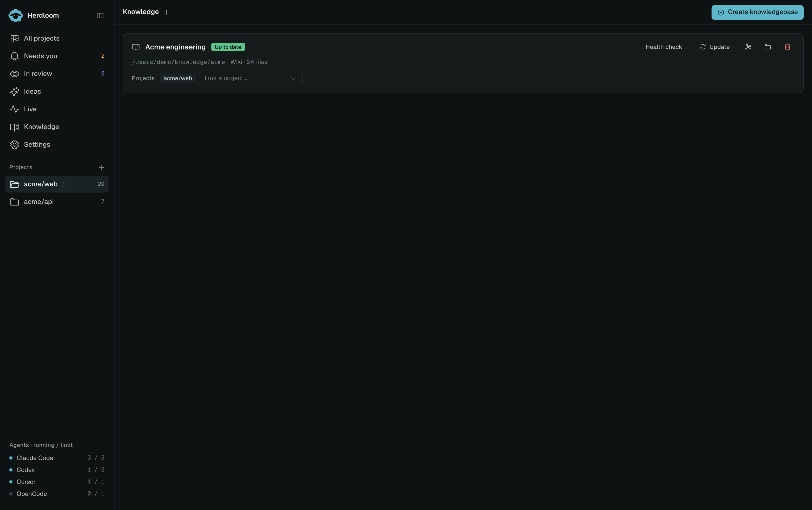
Task: Click the In review count badge 2
Action: tap(103, 73)
